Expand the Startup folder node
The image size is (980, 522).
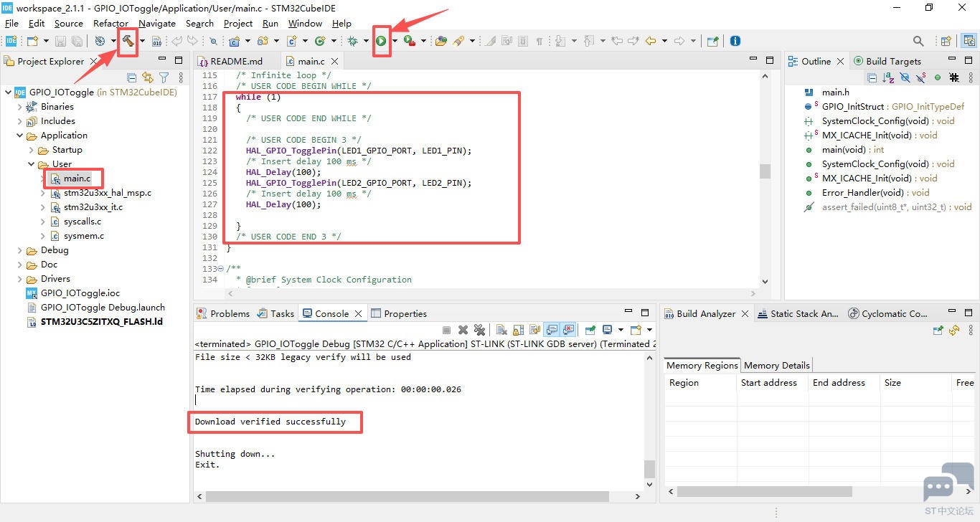click(32, 150)
